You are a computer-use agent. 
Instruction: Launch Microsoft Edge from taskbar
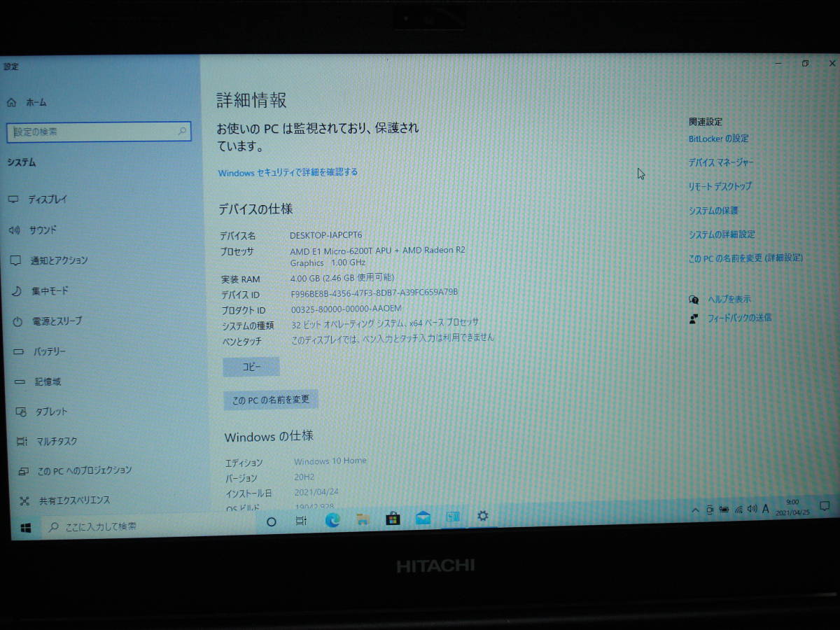pyautogui.click(x=332, y=520)
